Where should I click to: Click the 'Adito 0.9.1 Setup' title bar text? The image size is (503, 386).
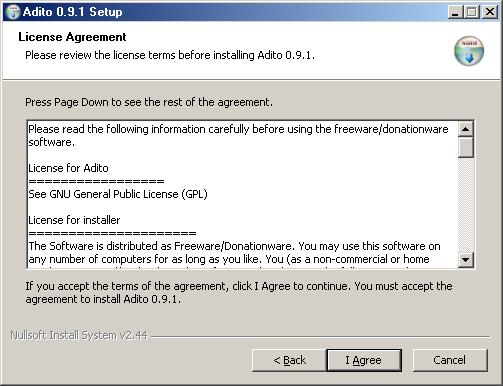point(73,12)
